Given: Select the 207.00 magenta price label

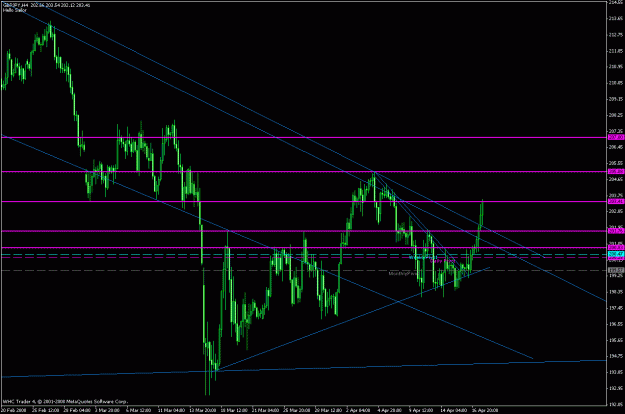Looking at the screenshot, I should [616, 137].
